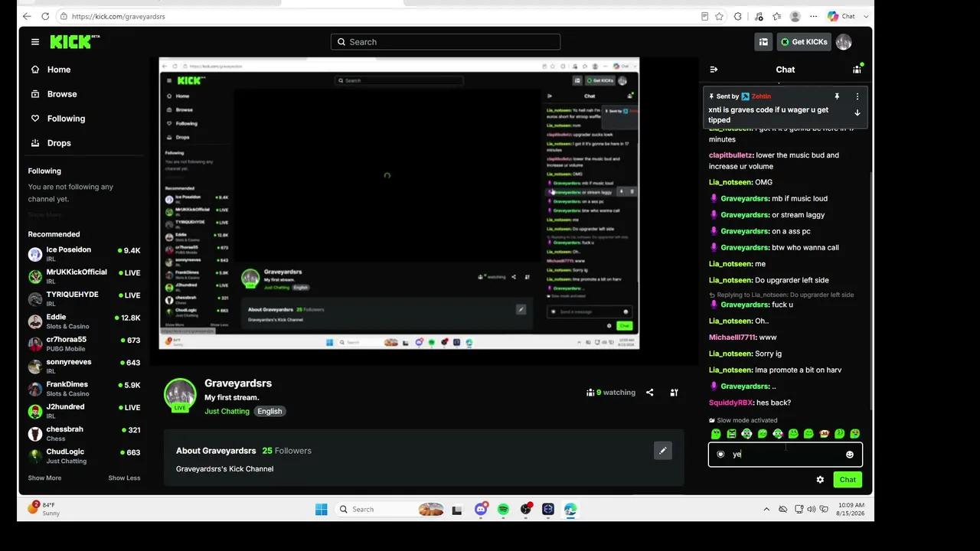Refresh the browser page
Screen dimensions: 980x551
pos(45,16)
